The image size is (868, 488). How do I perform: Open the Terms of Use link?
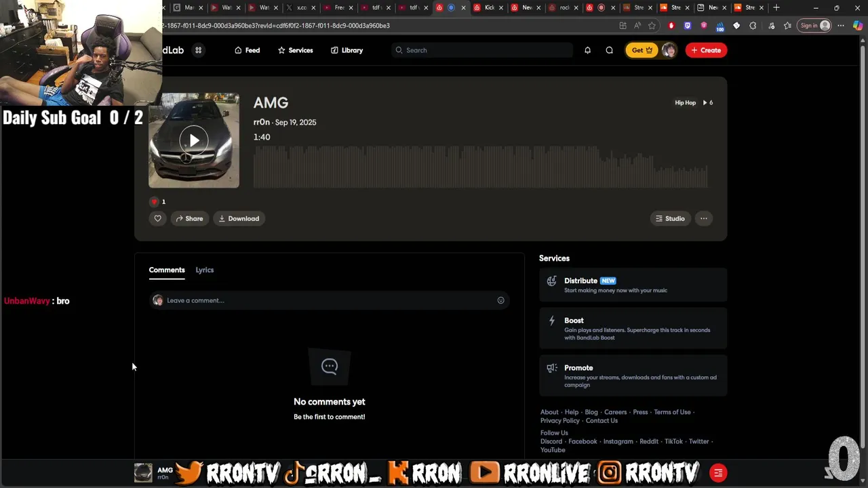[x=672, y=412]
